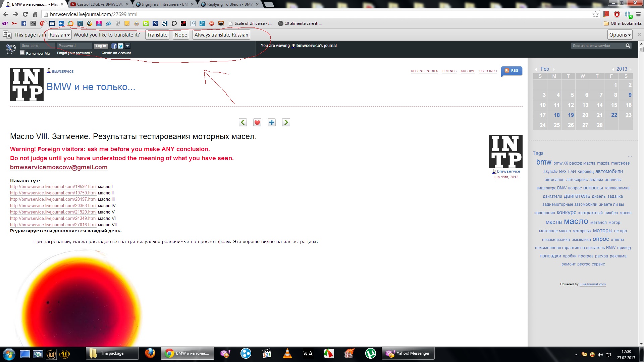Screen dimensions: 644x362
Task: Open the Russian language dropdown
Action: click(60, 35)
